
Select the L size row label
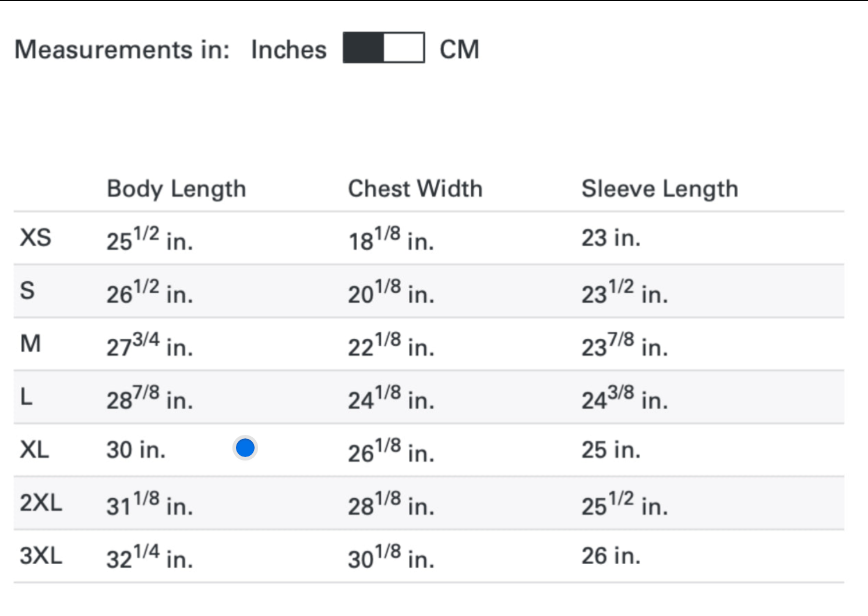26,397
